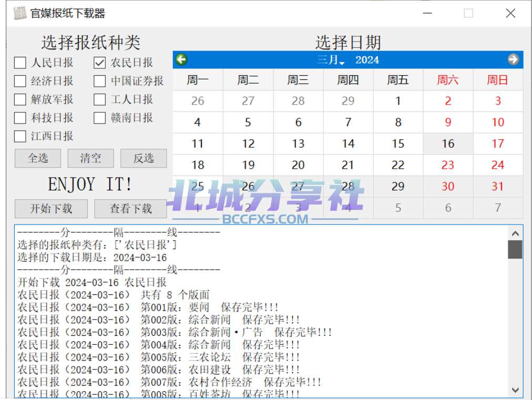
Task: Select March 1 in calendar
Action: (x=398, y=101)
